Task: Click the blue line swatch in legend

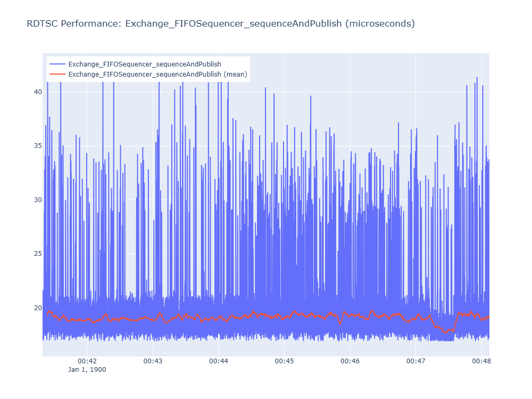Action: [x=57, y=64]
